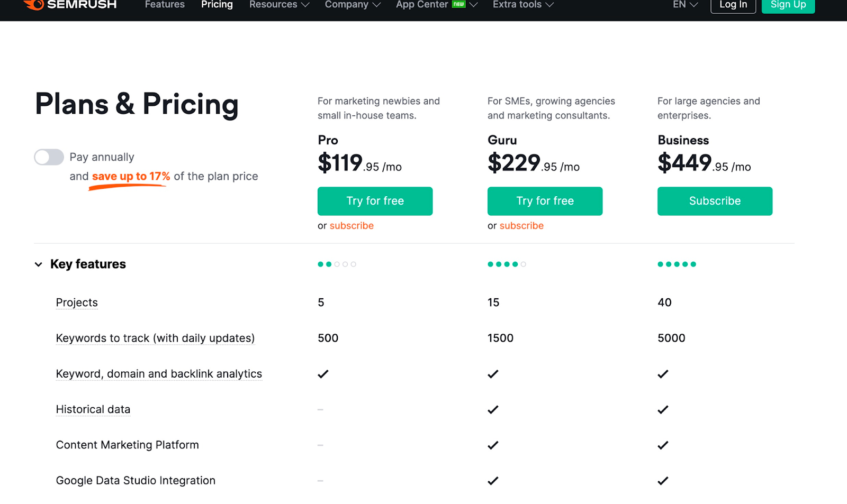847x504 pixels.
Task: Open the Projects feature description link
Action: pyautogui.click(x=77, y=303)
